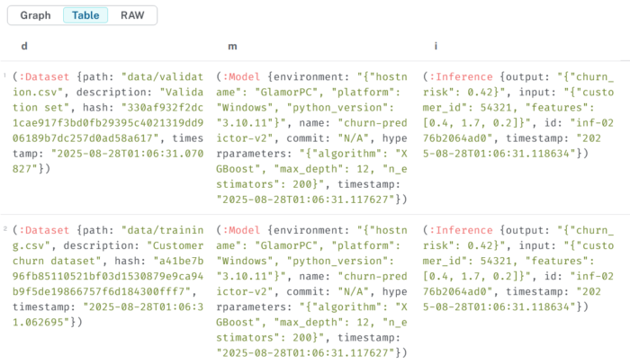The height and width of the screenshot is (364, 630).
Task: Switch to the Graph view tab
Action: [35, 15]
